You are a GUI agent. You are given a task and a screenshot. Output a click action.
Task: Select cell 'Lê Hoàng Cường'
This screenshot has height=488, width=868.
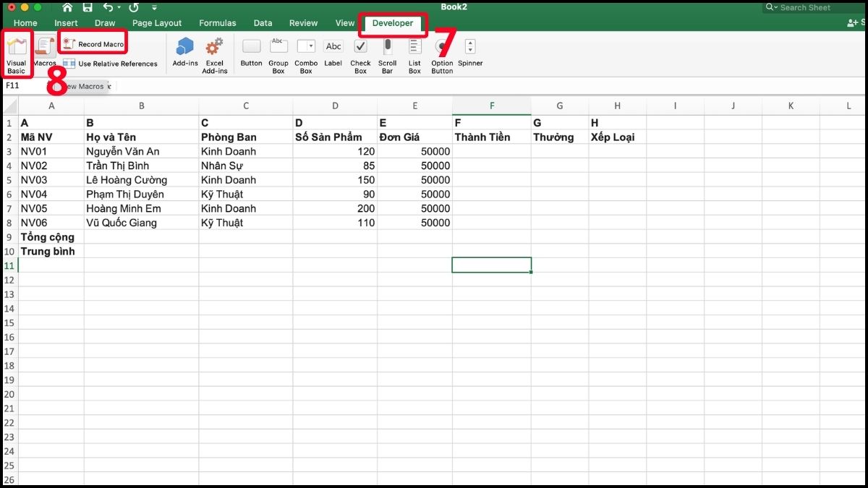[x=142, y=179]
